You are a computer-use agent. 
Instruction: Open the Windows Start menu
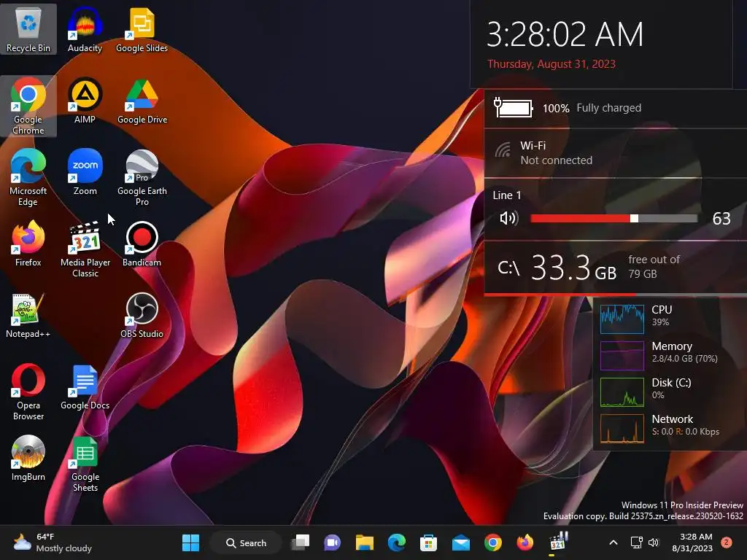pos(190,542)
